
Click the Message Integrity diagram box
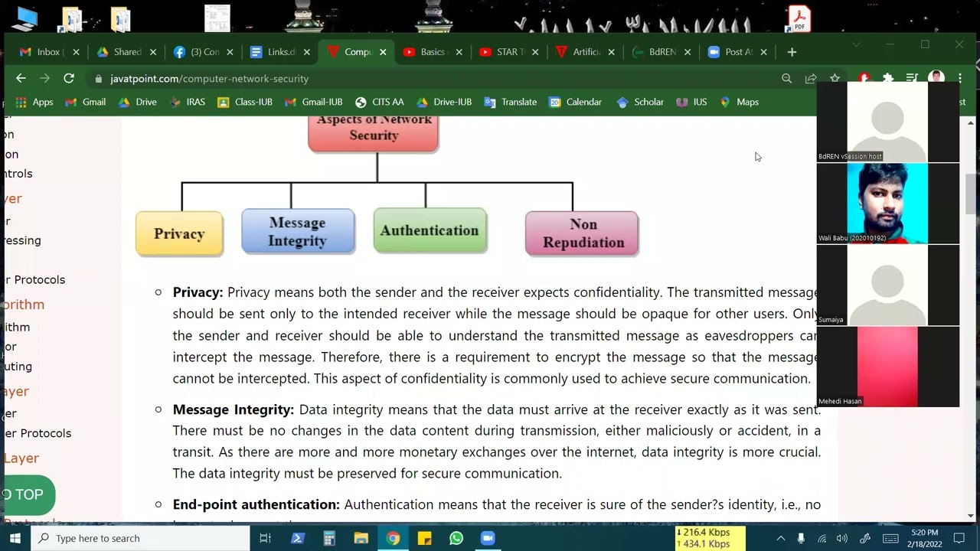298,231
